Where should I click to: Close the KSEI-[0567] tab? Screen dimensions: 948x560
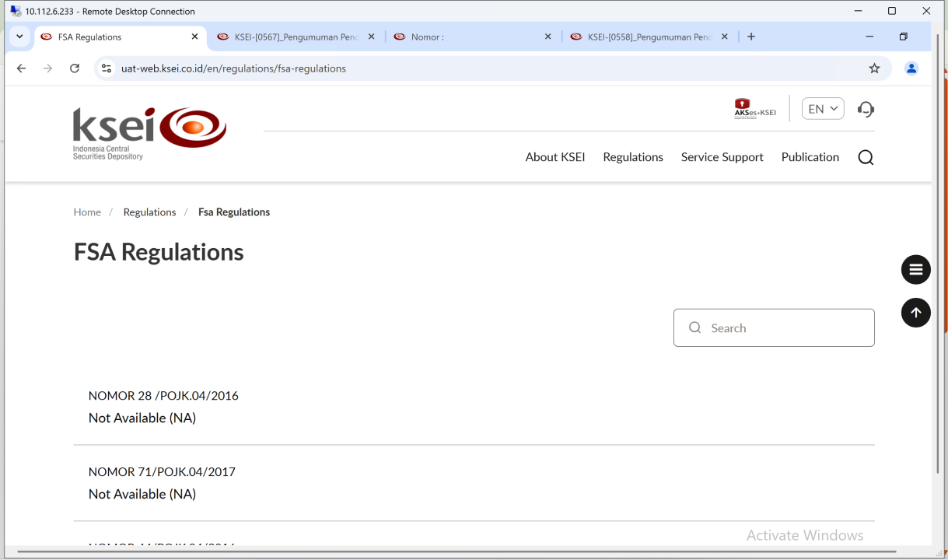coord(371,37)
